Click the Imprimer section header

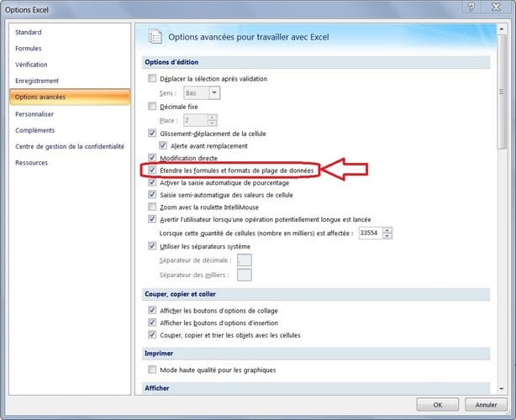[x=316, y=354]
